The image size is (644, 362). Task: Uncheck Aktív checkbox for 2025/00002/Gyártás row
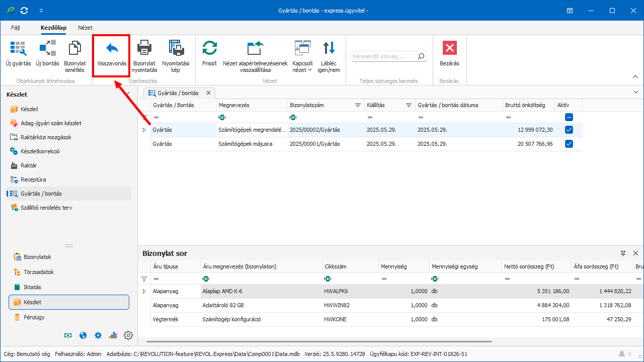tap(569, 130)
